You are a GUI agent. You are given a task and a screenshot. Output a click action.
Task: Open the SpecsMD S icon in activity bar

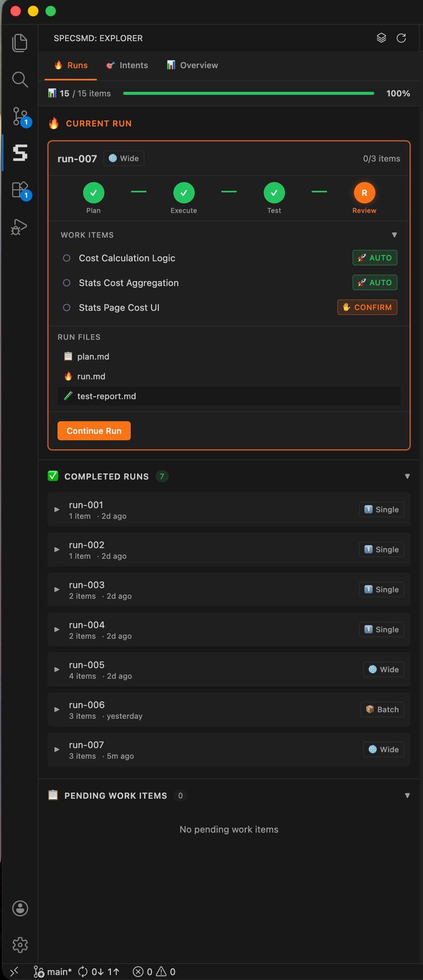pos(20,153)
